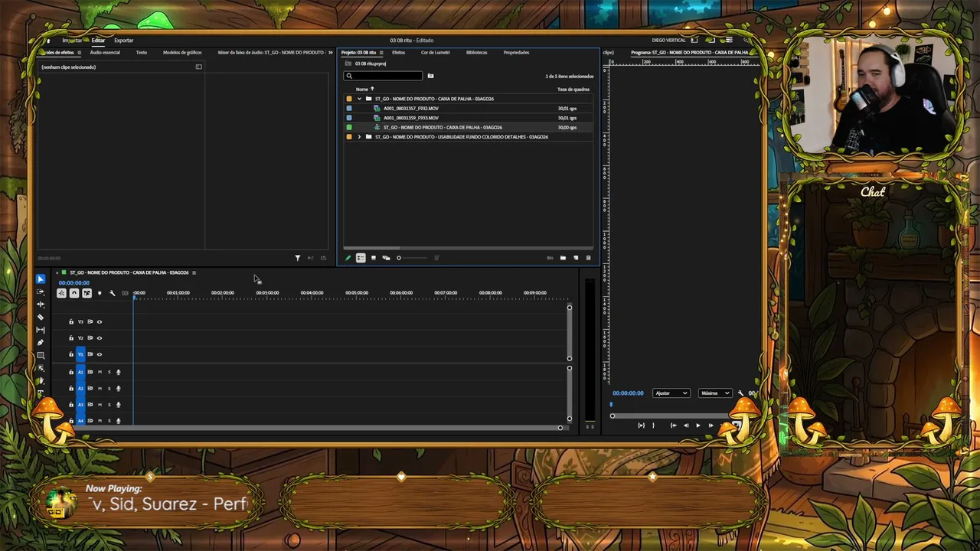The image size is (980, 551).
Task: Select the Razor tool
Action: (x=41, y=317)
